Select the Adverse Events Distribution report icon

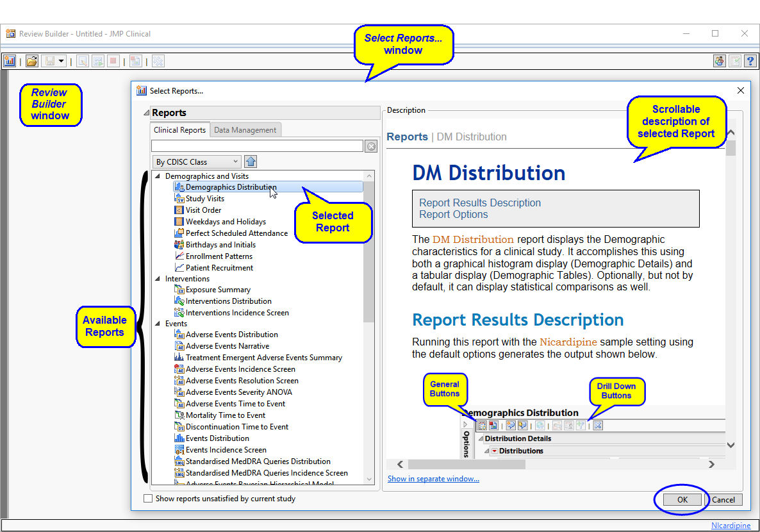[180, 335]
